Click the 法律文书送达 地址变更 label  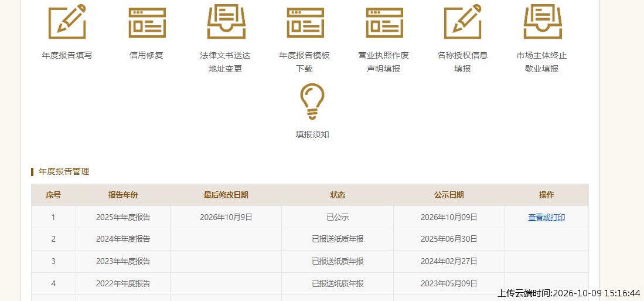[x=225, y=62]
